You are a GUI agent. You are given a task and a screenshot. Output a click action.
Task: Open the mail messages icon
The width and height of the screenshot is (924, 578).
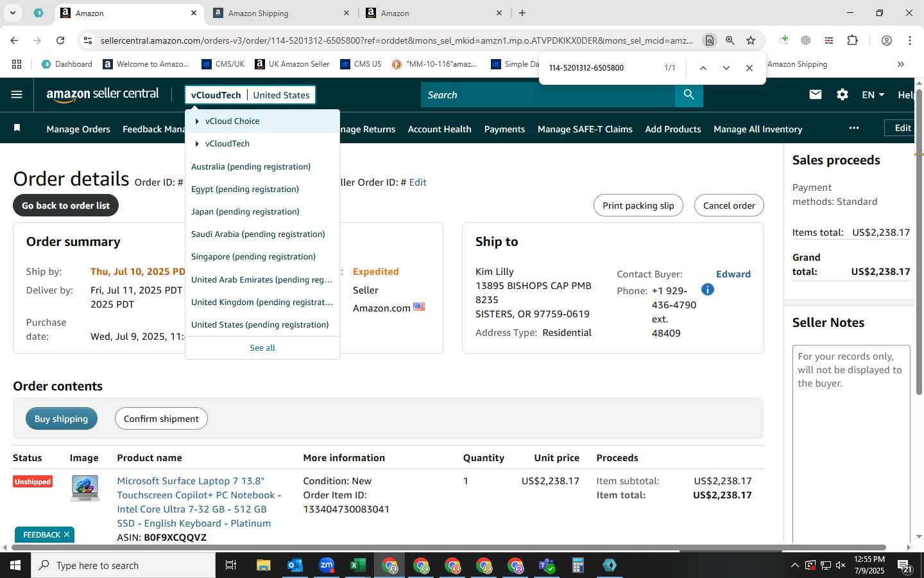tap(816, 94)
